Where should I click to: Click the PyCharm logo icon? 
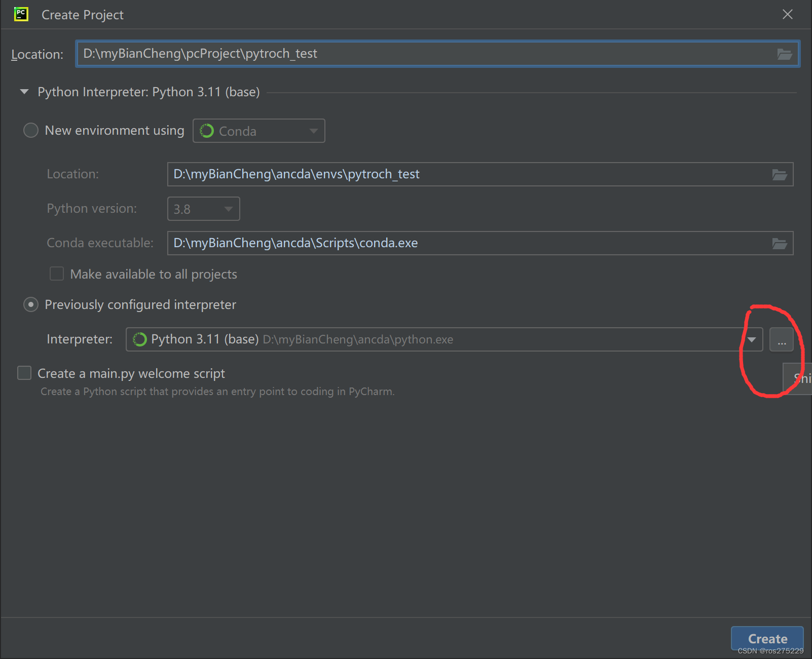click(x=21, y=14)
